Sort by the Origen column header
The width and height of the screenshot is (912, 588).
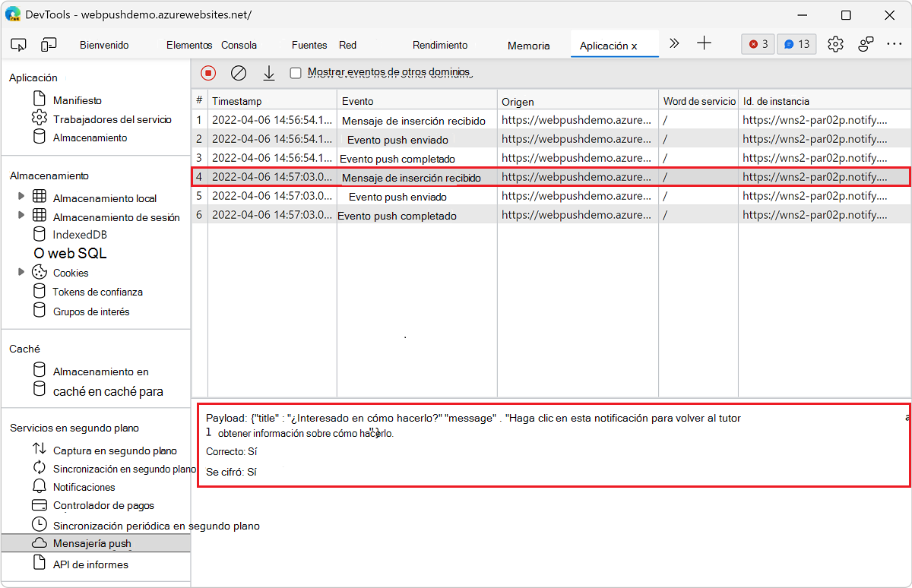(x=578, y=100)
